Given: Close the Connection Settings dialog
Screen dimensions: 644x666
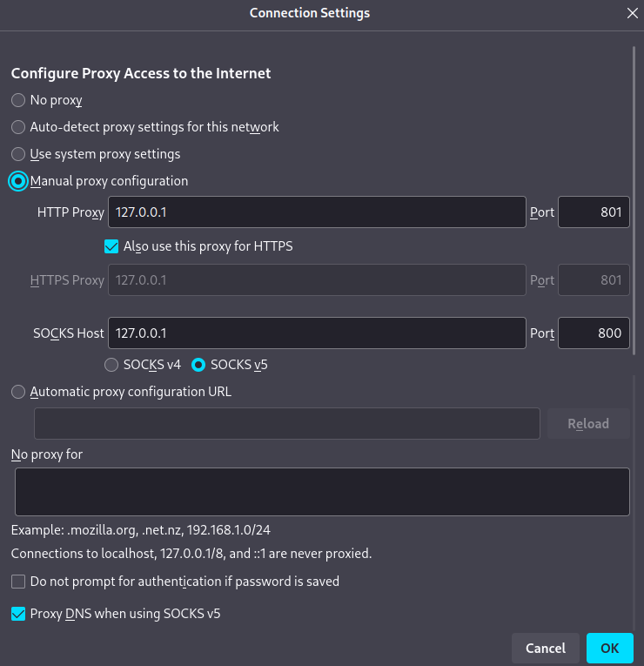Looking at the screenshot, I should coord(632,13).
